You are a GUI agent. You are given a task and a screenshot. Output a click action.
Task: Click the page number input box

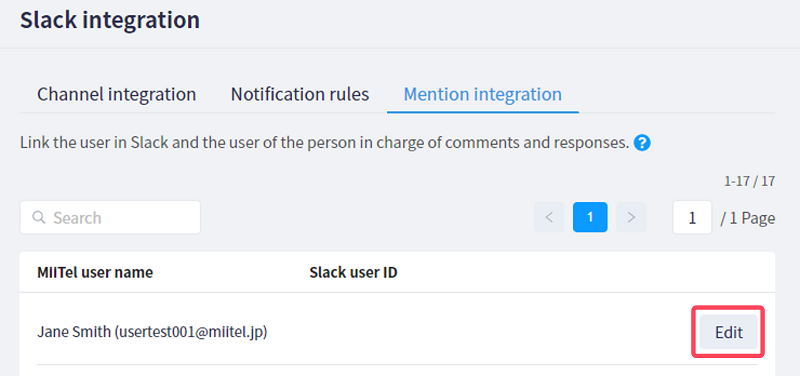click(692, 217)
